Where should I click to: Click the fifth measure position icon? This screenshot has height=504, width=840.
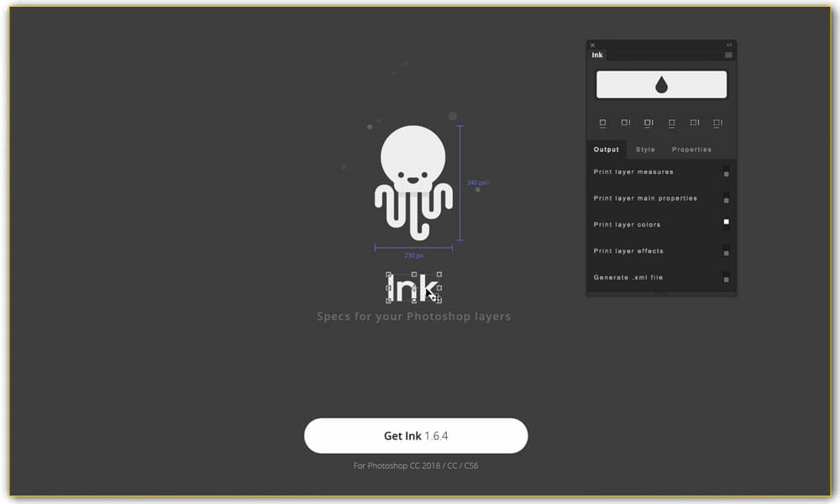tap(694, 122)
